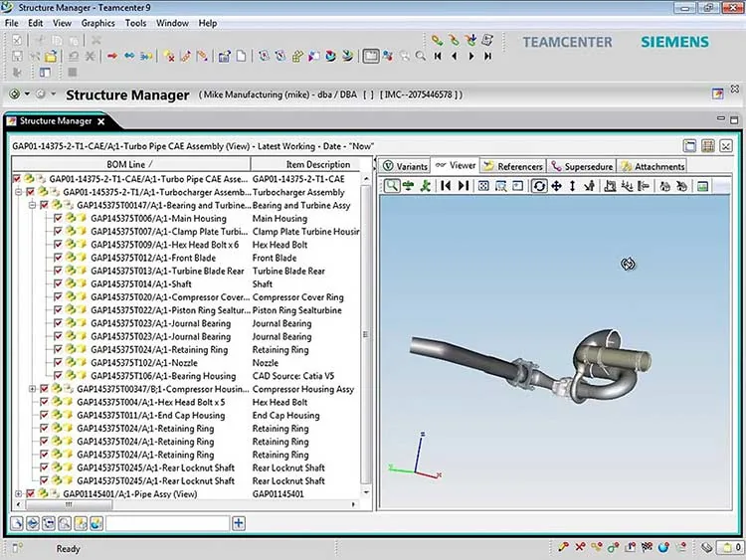Click the magnifier search icon in main toolbar
This screenshot has height=560, width=746.
[421, 56]
